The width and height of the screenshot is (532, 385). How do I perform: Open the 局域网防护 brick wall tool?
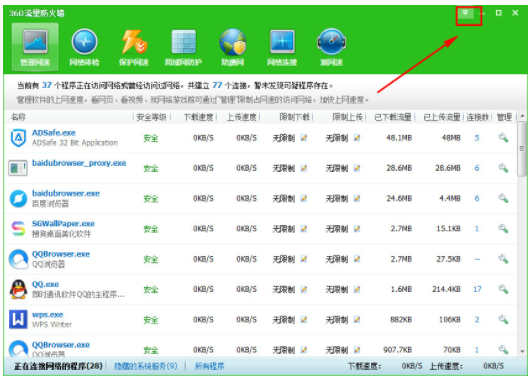(x=183, y=47)
